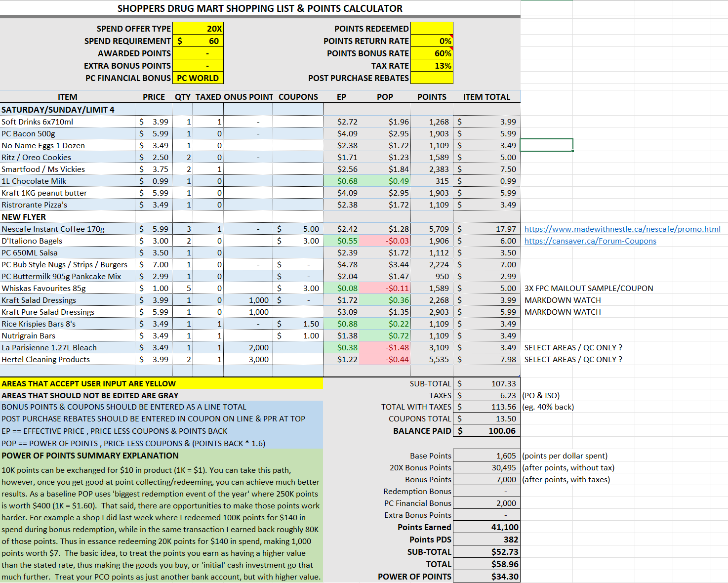This screenshot has width=728, height=583.
Task: Click the Extra Bonus Points yellow cell
Action: click(198, 66)
